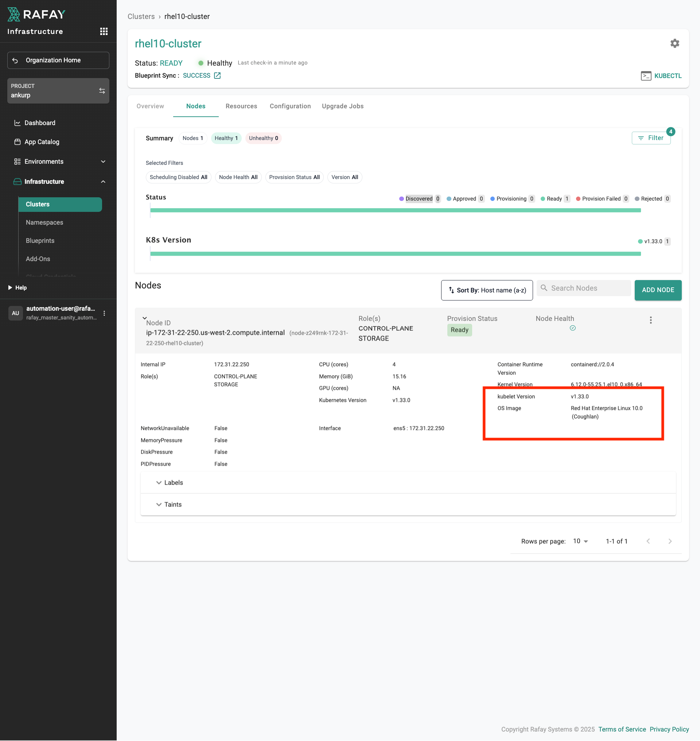Expand the Labels section
This screenshot has width=700, height=741.
coord(170,482)
